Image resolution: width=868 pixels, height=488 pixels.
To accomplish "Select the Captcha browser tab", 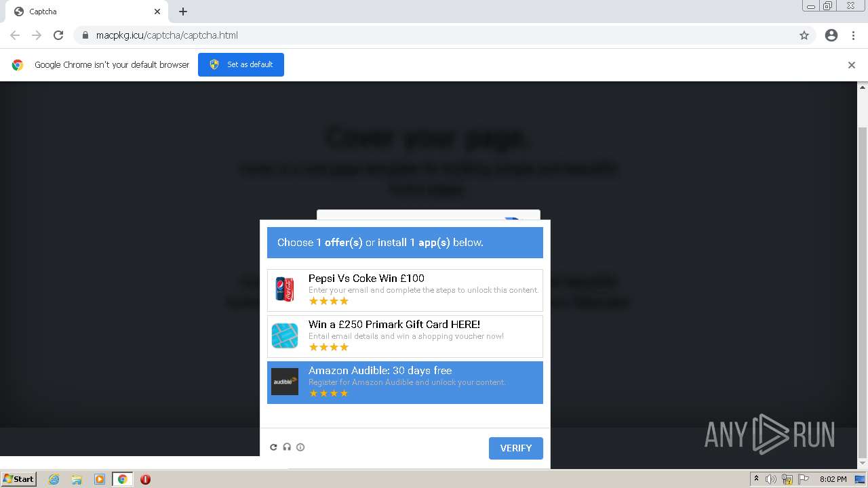I will [x=87, y=12].
